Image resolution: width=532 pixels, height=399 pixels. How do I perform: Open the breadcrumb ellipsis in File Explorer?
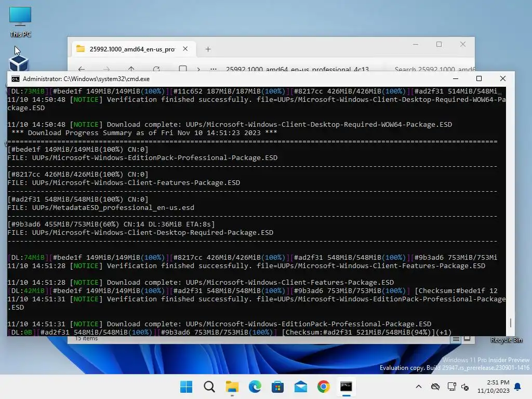coord(214,69)
